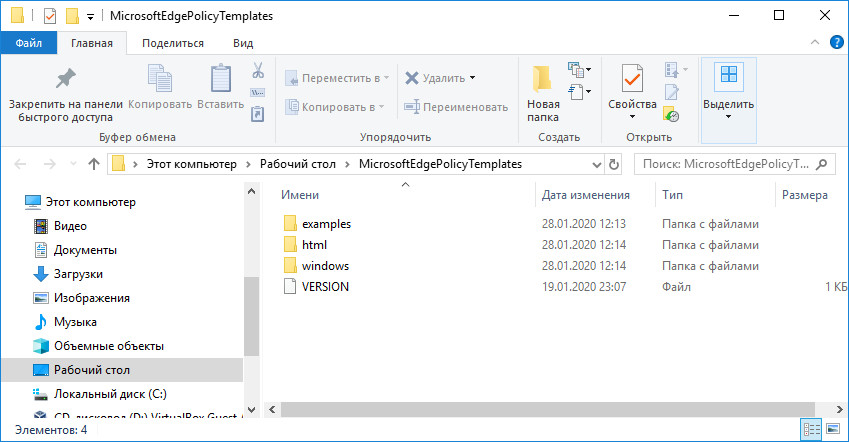Create a folder with Новая папка icon
This screenshot has width=849, height=442.
point(542,79)
